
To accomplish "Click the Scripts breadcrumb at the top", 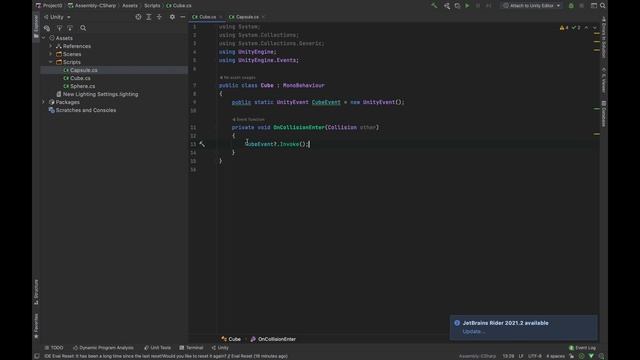I will coord(152,6).
